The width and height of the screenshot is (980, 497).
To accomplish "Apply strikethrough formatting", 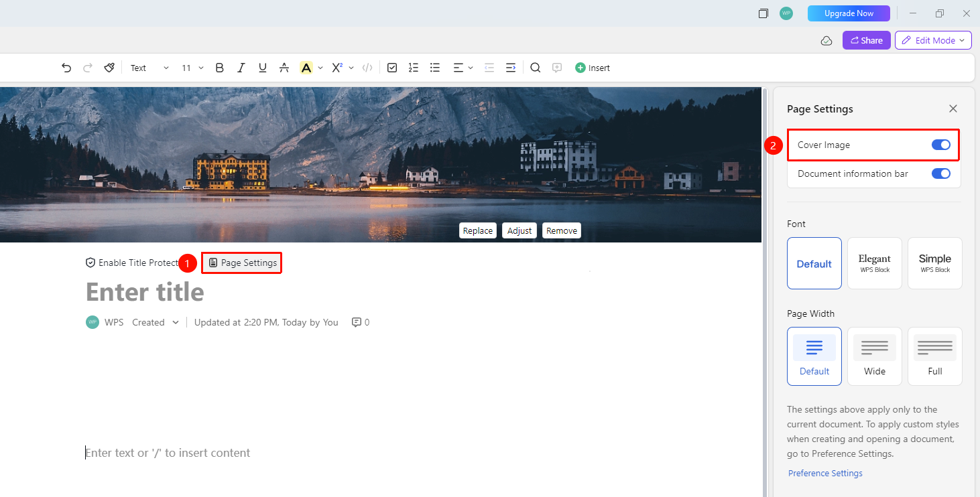I will click(x=284, y=68).
